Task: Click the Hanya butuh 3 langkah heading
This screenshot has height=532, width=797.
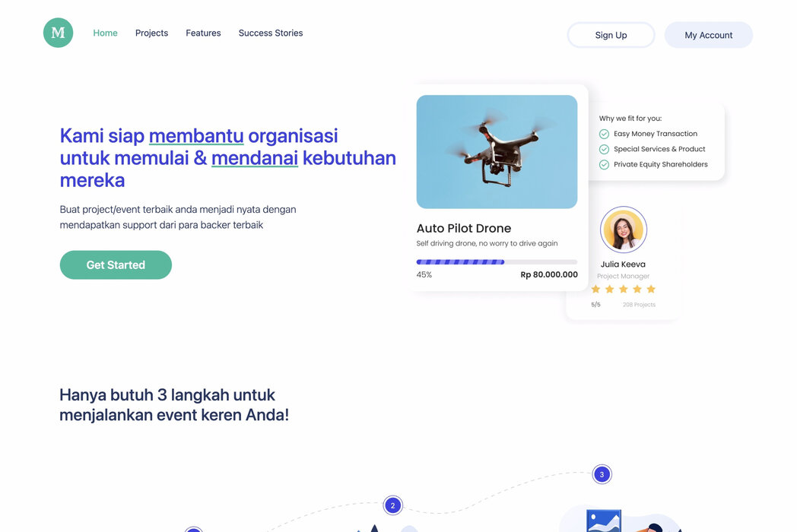Action: tap(174, 405)
